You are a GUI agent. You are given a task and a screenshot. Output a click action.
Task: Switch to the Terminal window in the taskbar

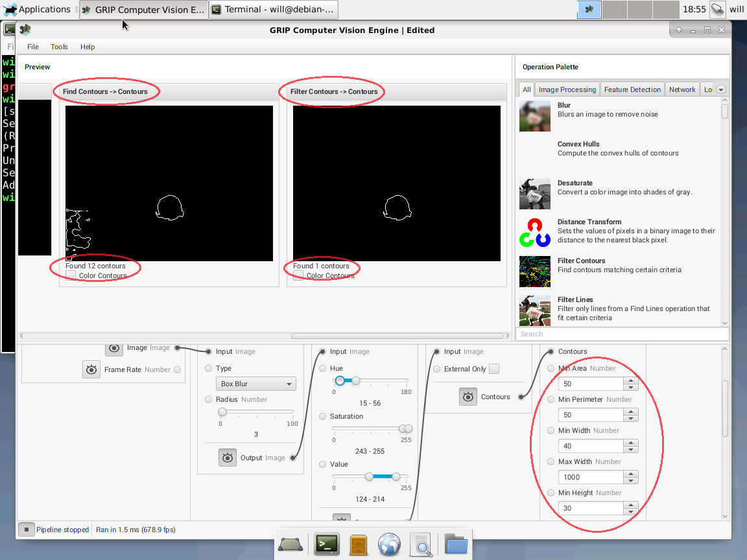coord(274,10)
